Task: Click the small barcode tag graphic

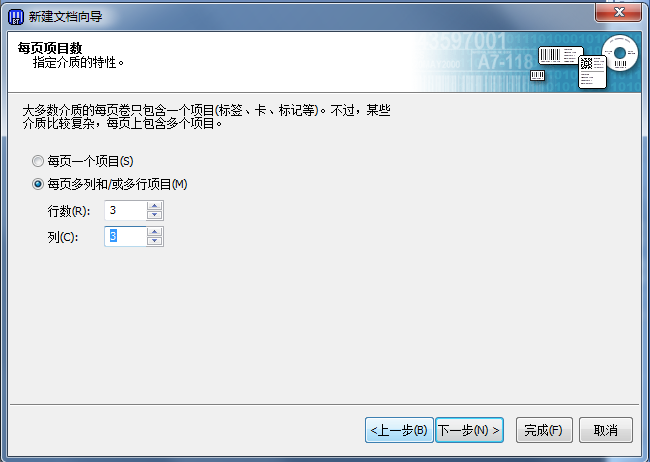Action: pyautogui.click(x=538, y=75)
